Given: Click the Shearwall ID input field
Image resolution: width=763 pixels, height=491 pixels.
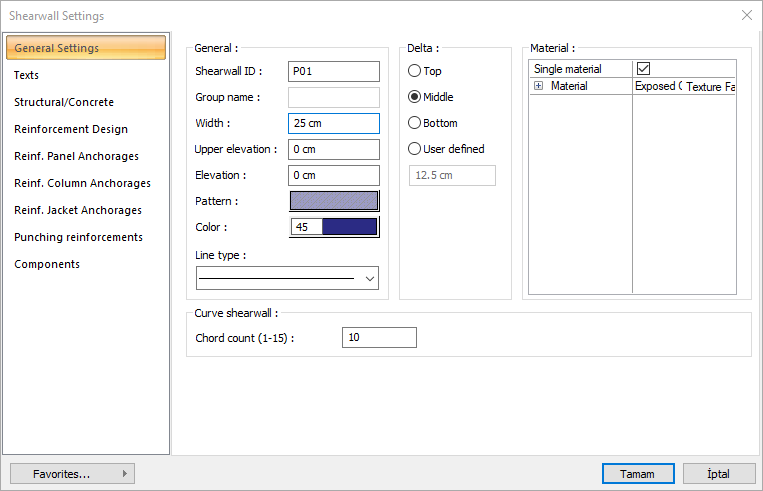Looking at the screenshot, I should (334, 72).
